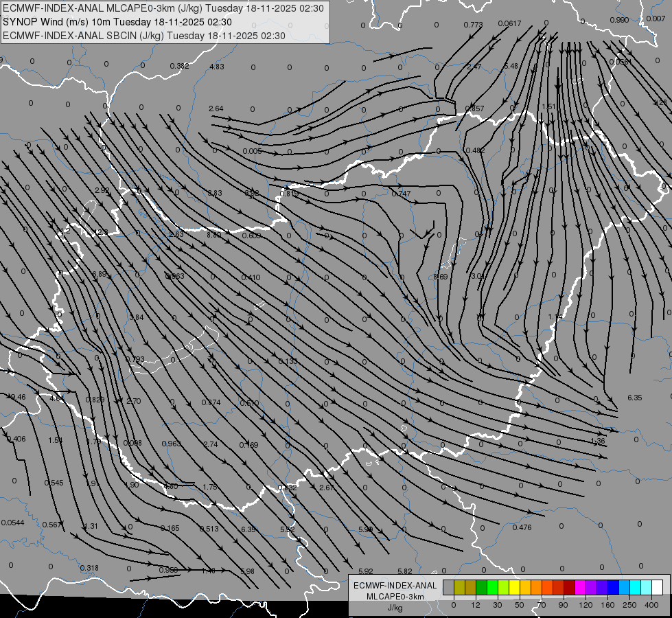
Task: Click the ECMWF-INDEX-ANAL SBCIN header line
Action: pyautogui.click(x=144, y=36)
